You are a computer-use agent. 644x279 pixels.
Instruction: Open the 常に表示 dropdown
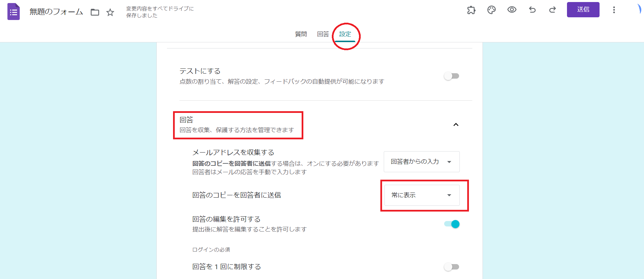(x=421, y=195)
